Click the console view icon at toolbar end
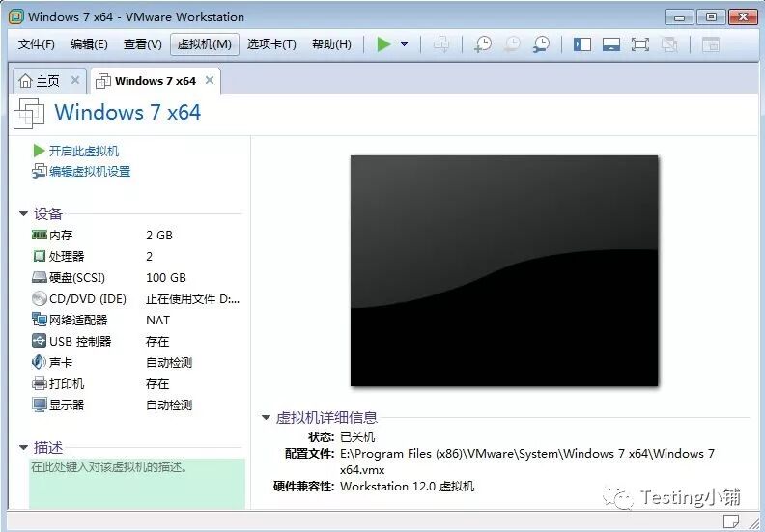This screenshot has height=532, width=765. 710,44
